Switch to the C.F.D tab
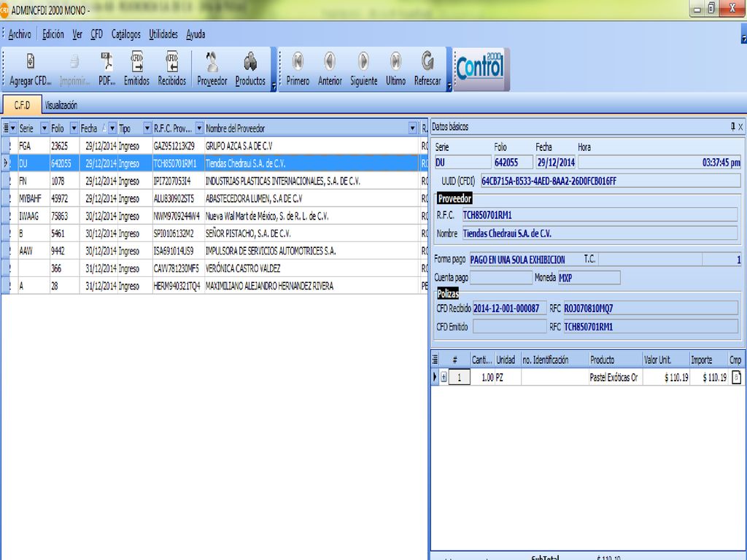The height and width of the screenshot is (560, 747). coord(22,105)
